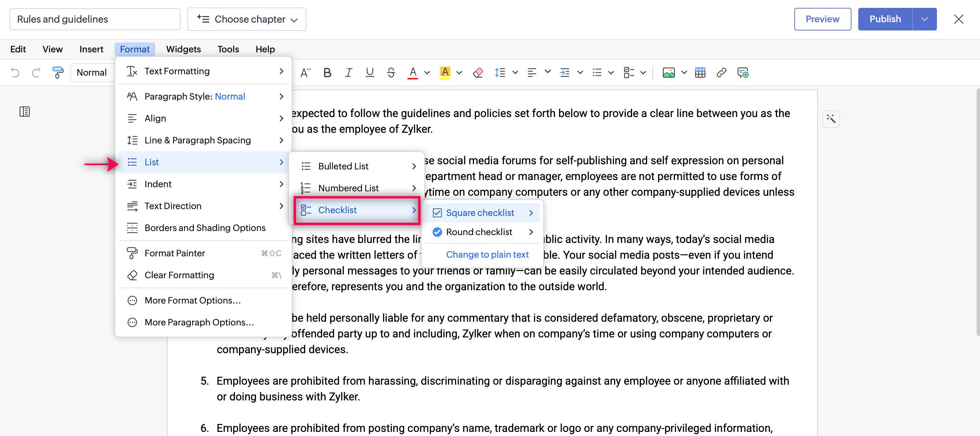
Task: Click the yellow highlight color swatch
Action: pyautogui.click(x=445, y=72)
